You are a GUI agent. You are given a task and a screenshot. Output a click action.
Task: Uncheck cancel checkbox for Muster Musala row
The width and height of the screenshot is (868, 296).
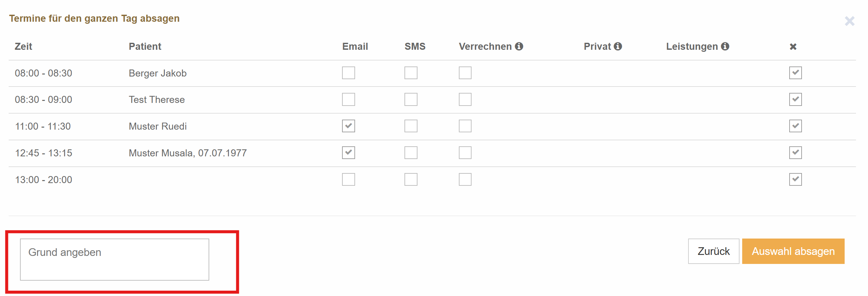coord(795,153)
